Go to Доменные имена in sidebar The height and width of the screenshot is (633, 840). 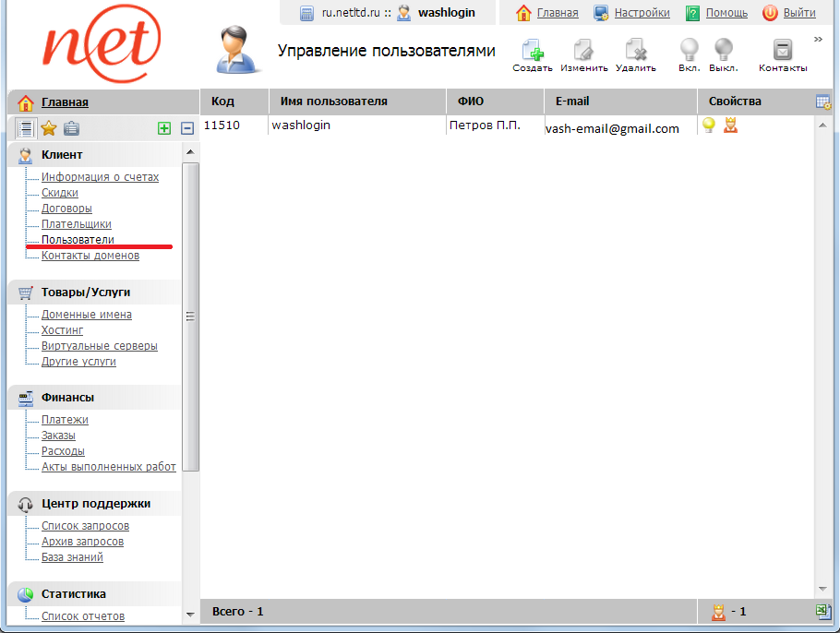coord(87,315)
